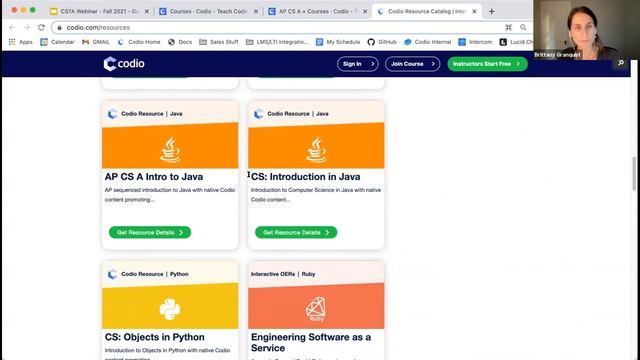Open the Intercom bookmark
This screenshot has width=640, height=360.
(476, 42)
